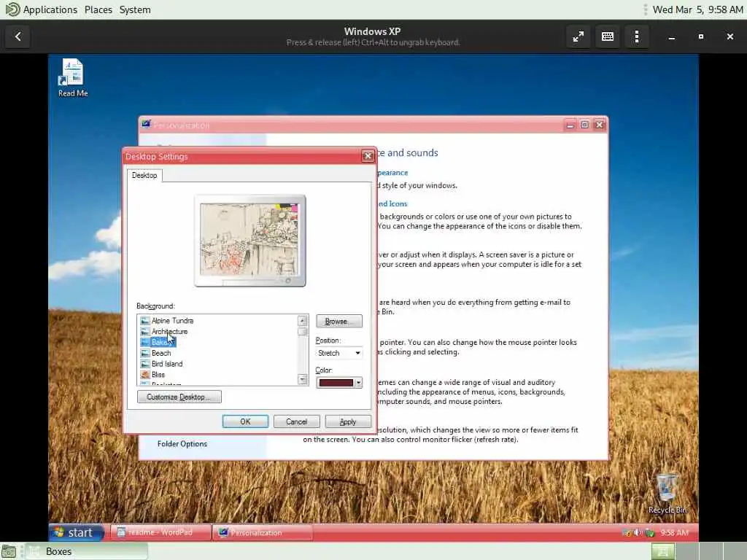Click the first icon in the XP system tray

point(627,532)
